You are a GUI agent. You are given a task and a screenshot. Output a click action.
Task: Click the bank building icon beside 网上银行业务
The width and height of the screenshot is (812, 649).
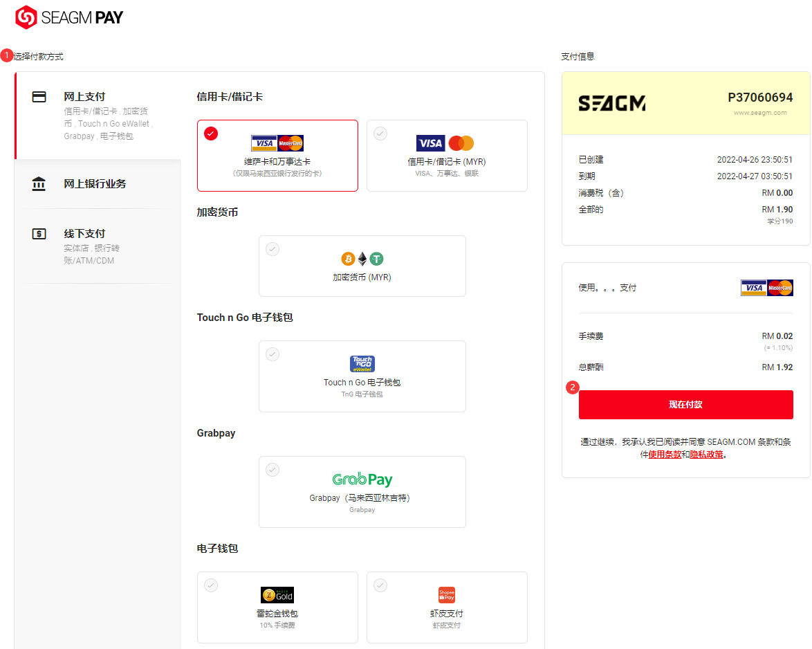[39, 184]
